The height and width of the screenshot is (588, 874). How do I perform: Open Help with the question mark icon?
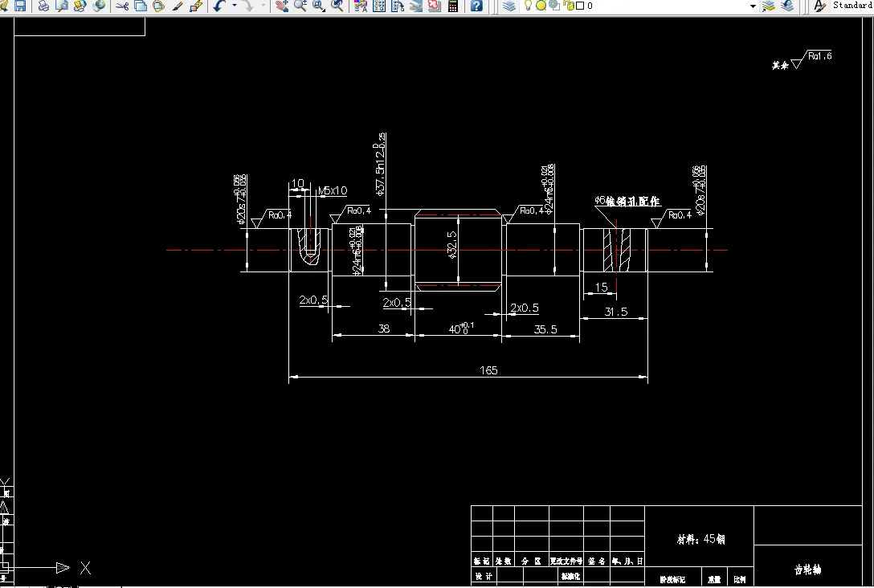[x=476, y=6]
